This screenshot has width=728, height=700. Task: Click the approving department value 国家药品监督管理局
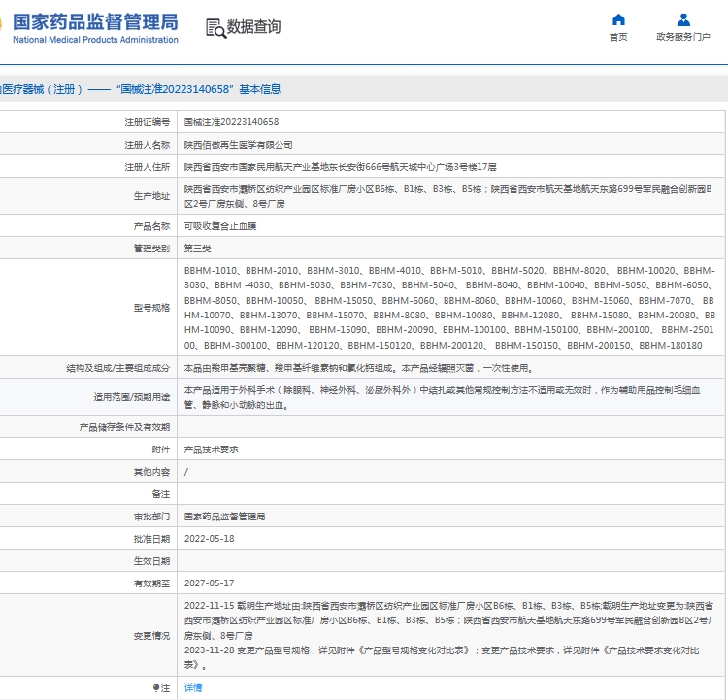(225, 517)
